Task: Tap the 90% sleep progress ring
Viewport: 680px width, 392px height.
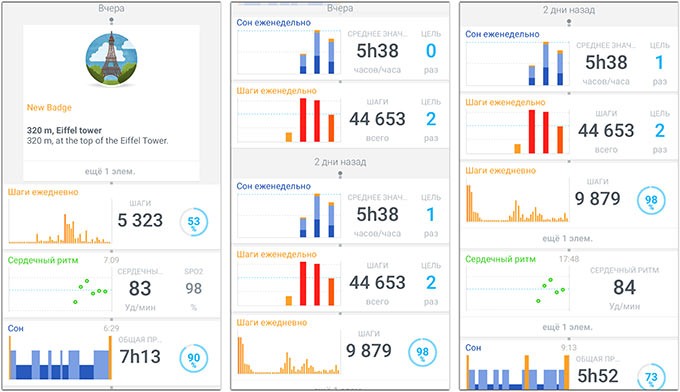Action: (x=194, y=358)
